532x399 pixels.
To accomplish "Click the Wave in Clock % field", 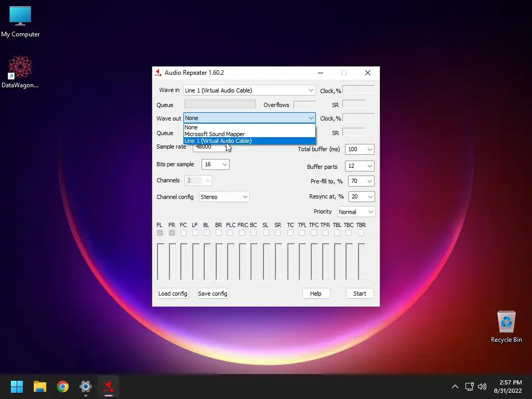I will [x=358, y=90].
